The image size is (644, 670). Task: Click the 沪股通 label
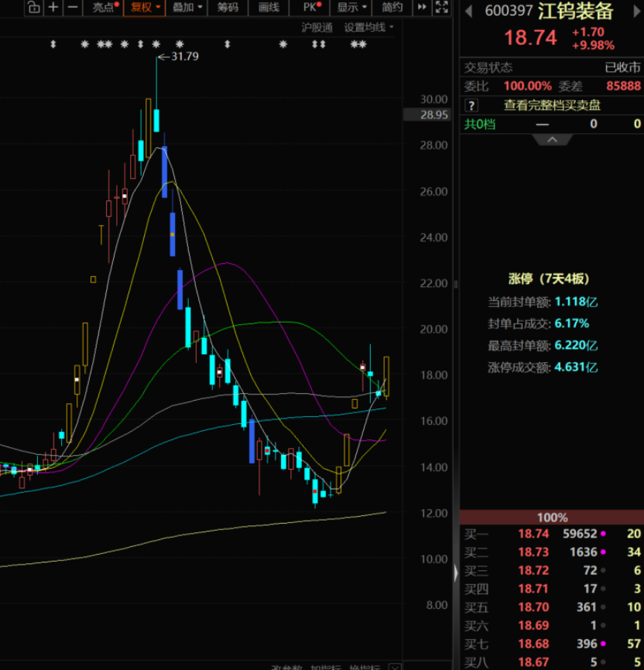click(x=317, y=28)
